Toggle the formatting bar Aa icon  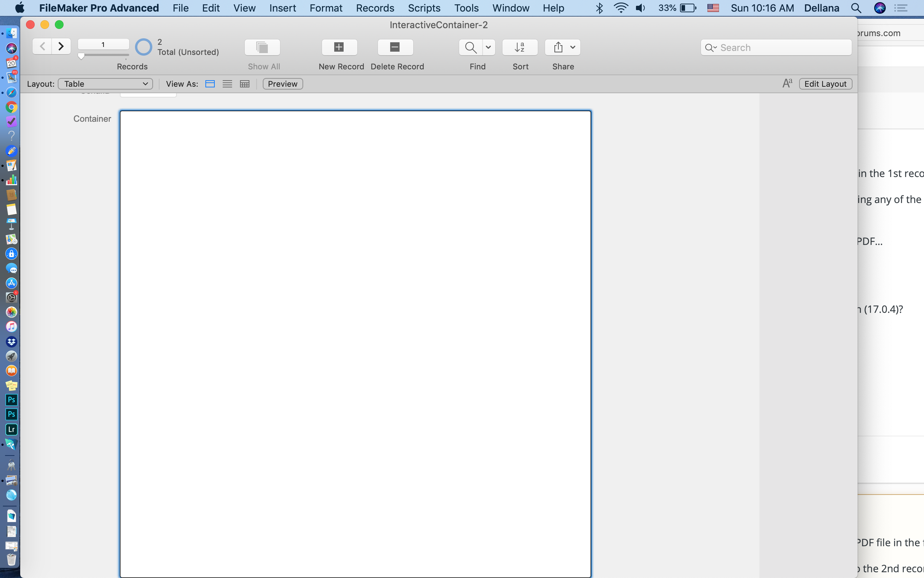787,83
